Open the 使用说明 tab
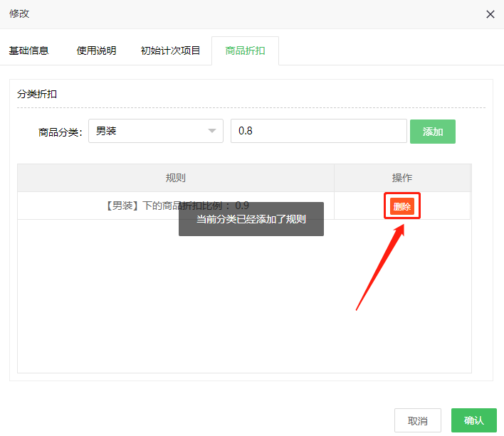 click(96, 50)
